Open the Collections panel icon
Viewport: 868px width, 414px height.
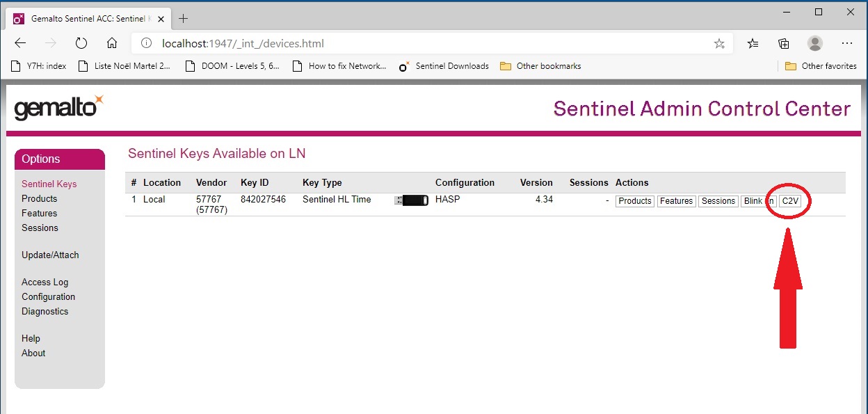(784, 43)
